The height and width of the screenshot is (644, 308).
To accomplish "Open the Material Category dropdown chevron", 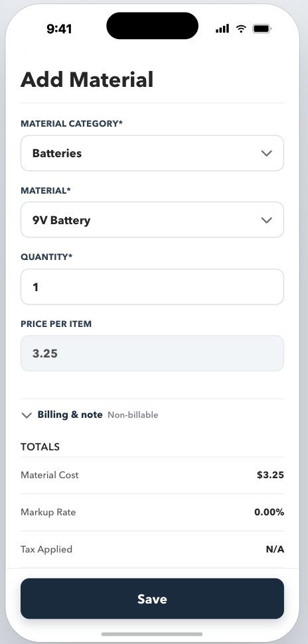I will [266, 153].
